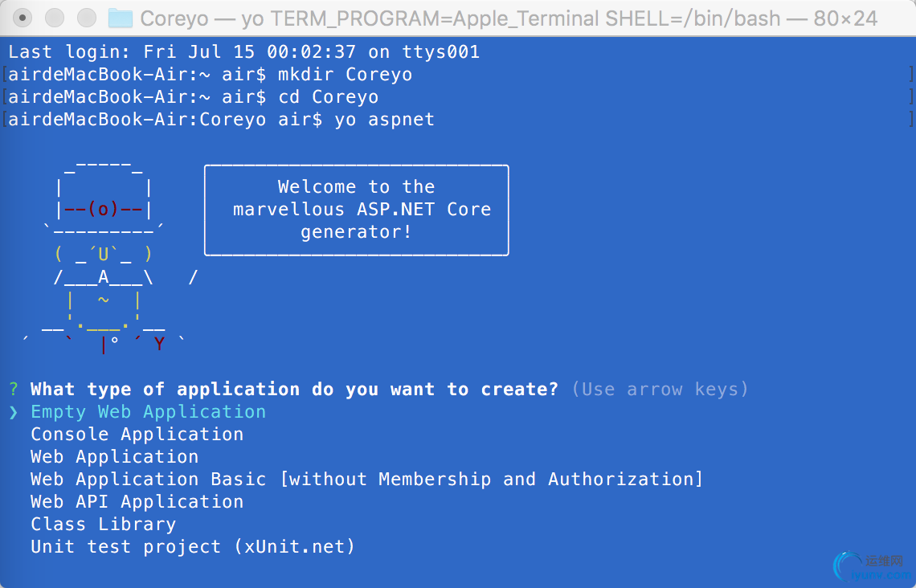Click the green question mark prompt symbol

click(x=14, y=390)
